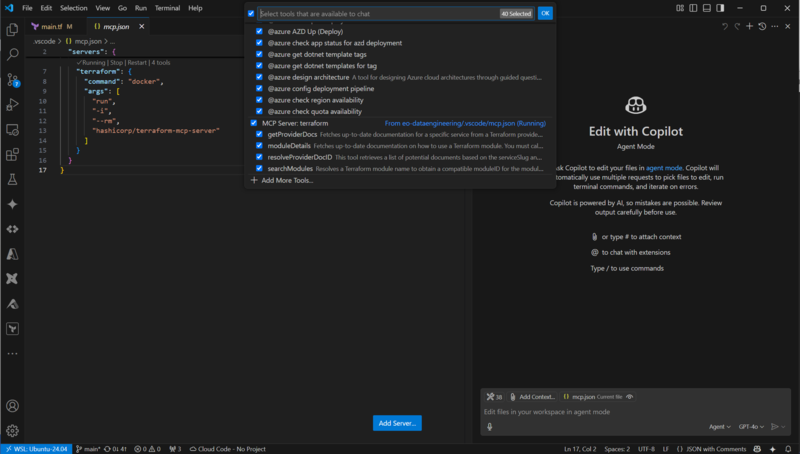Open .vscode/mcp.json (Running) source link
The image size is (800, 454).
(465, 123)
